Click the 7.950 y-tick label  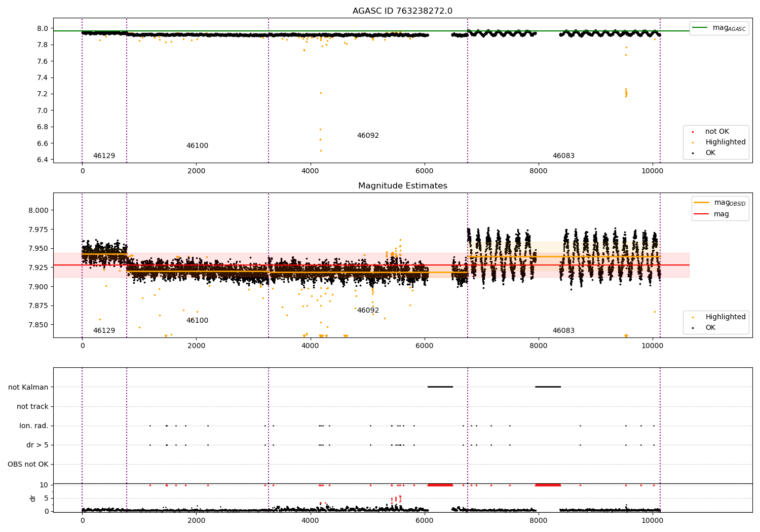pyautogui.click(x=39, y=249)
